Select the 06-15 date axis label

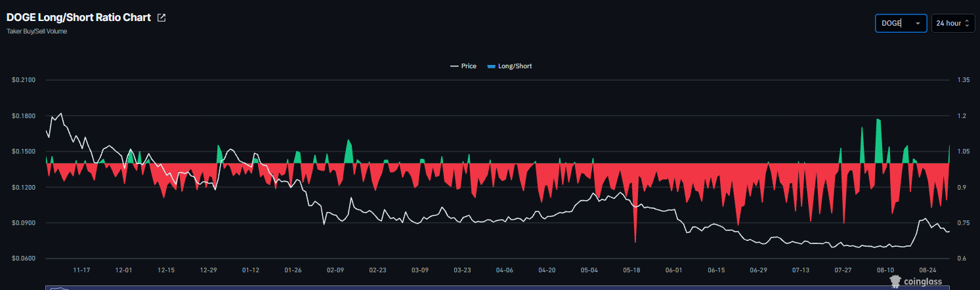(716, 270)
